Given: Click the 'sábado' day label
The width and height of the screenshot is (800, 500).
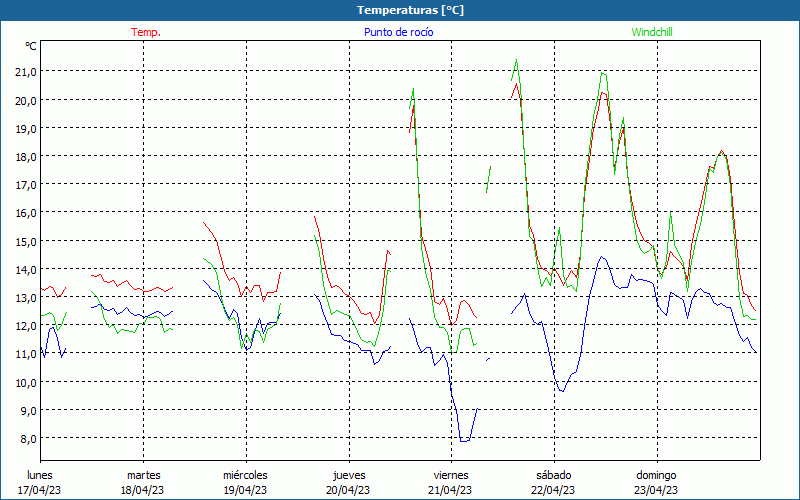Looking at the screenshot, I should click(554, 475).
